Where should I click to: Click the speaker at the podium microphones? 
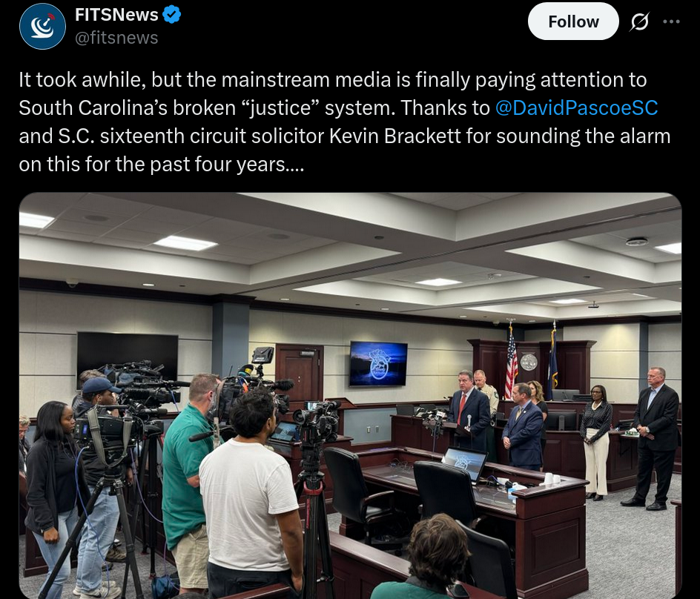[x=471, y=411]
